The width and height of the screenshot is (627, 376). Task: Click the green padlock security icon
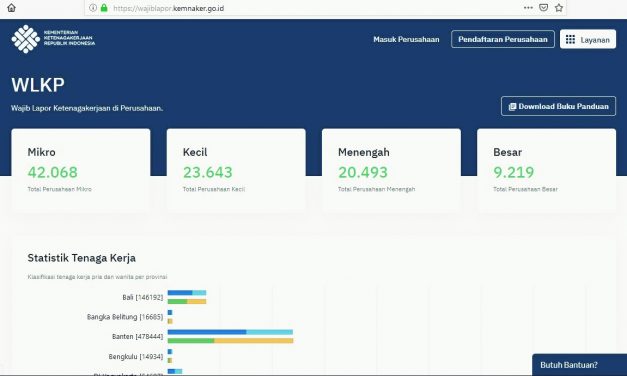click(104, 8)
